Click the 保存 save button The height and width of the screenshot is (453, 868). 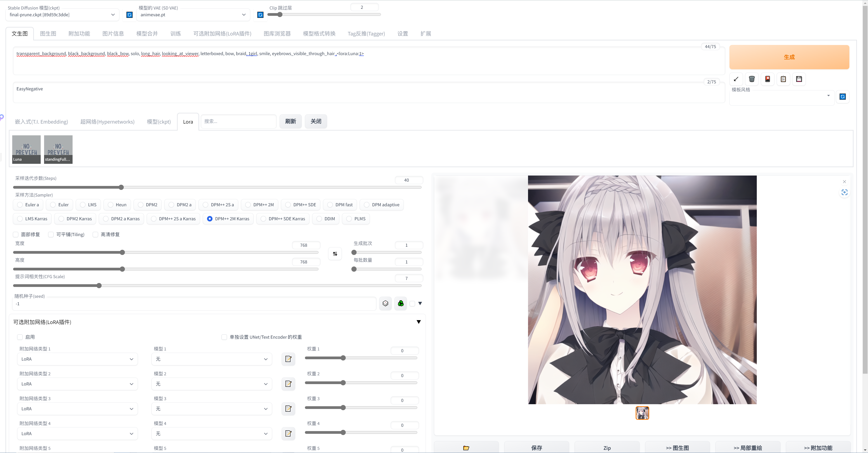[537, 448]
